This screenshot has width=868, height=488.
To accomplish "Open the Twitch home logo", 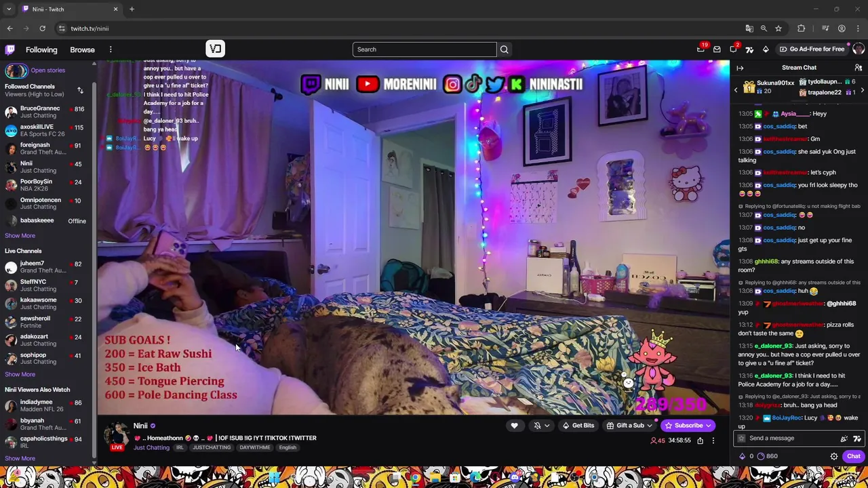I will click(10, 49).
